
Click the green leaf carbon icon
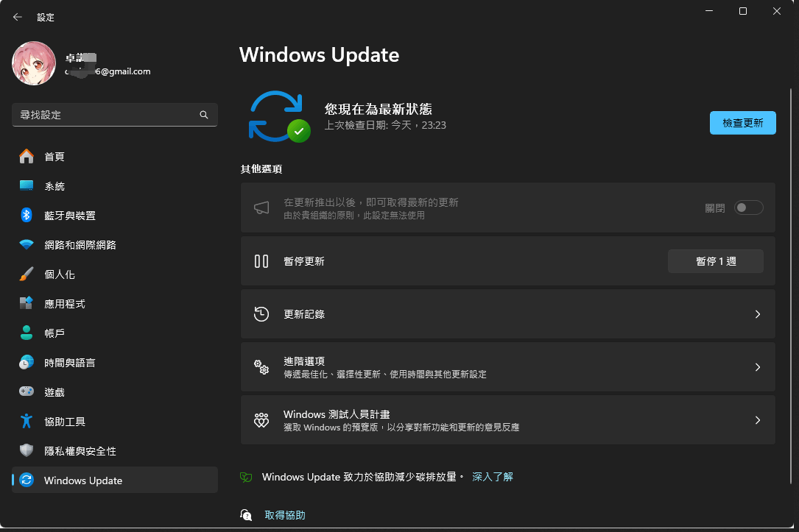(246, 477)
